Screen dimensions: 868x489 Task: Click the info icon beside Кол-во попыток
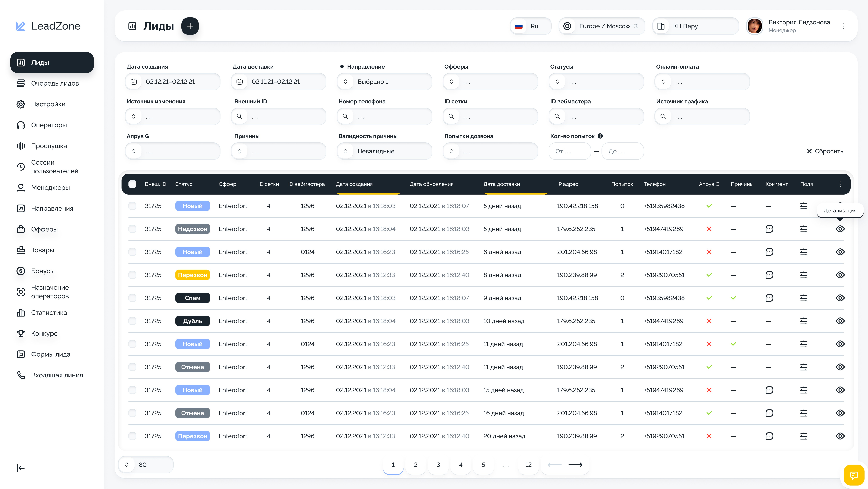coord(600,136)
